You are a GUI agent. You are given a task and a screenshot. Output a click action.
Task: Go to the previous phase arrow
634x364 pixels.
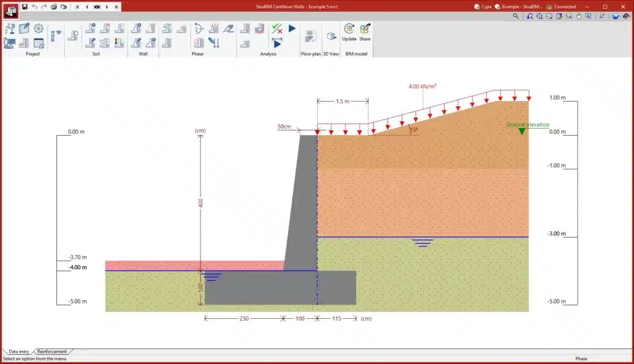(x=87, y=6)
